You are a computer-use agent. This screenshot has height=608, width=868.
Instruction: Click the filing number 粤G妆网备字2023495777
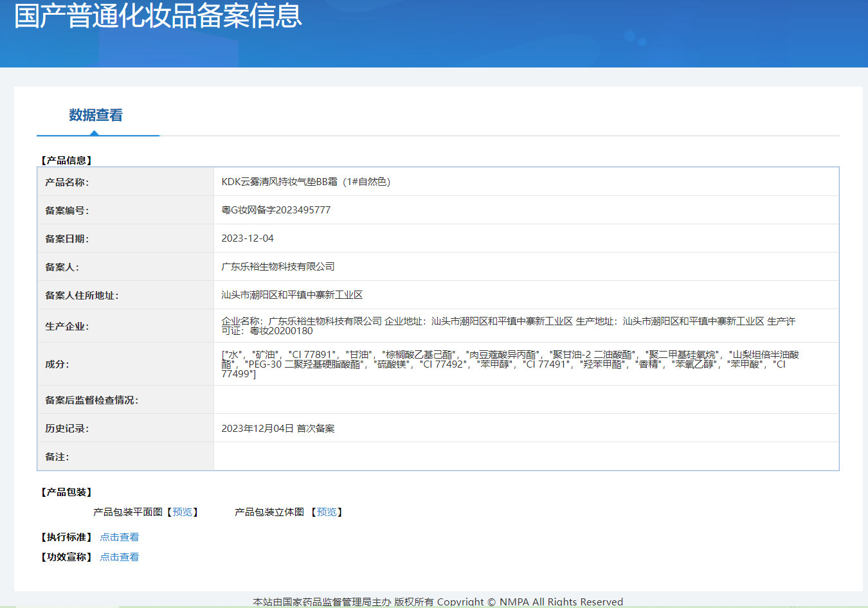[276, 210]
